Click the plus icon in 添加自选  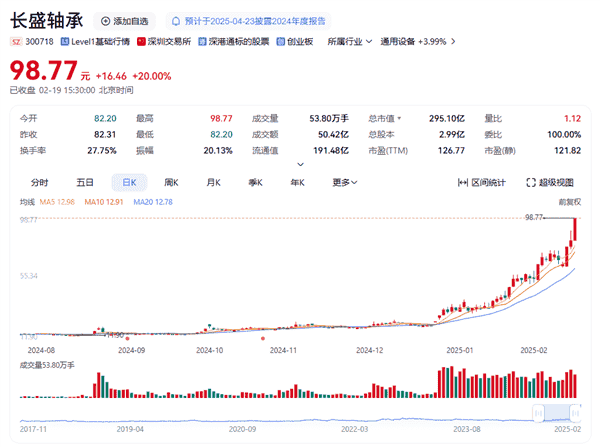[106, 21]
